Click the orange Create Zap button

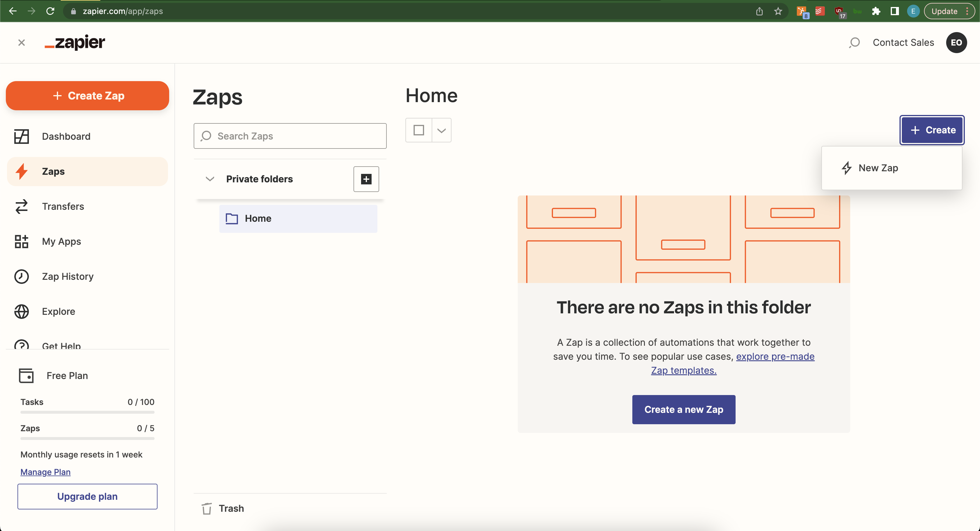tap(87, 95)
